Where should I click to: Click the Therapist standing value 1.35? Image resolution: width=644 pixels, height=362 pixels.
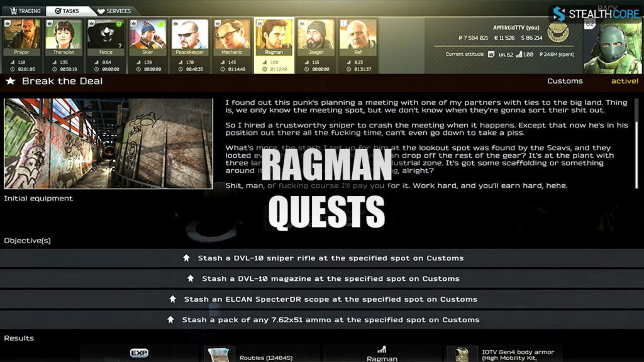64,62
